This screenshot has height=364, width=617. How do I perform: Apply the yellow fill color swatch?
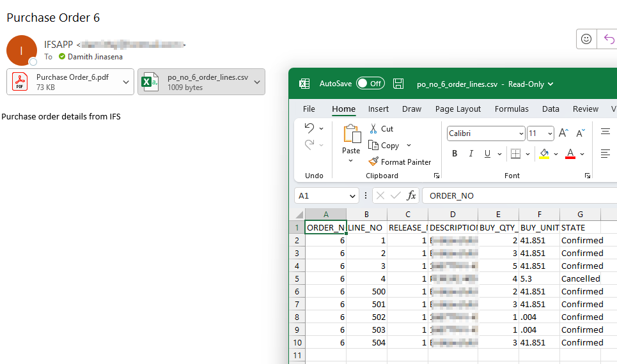[544, 154]
